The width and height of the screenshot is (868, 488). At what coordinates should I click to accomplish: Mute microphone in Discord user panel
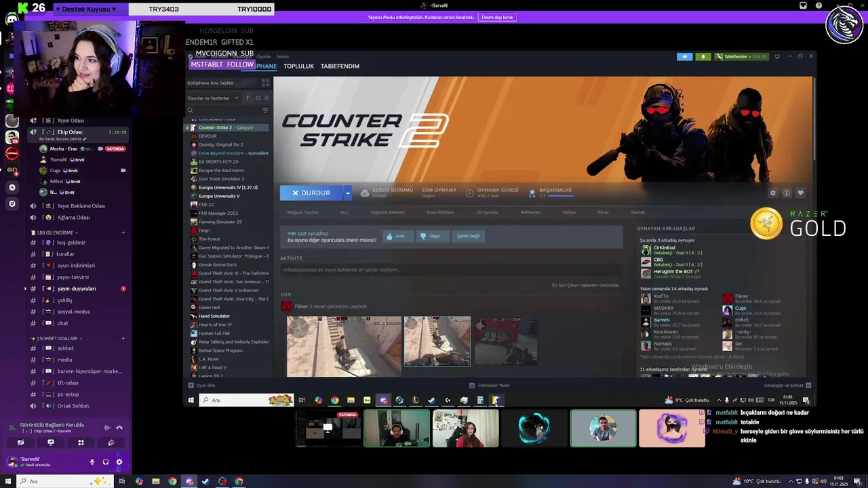click(92, 462)
